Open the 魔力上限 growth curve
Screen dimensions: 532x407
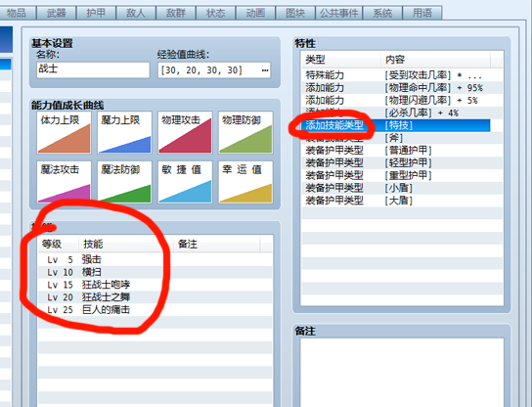pyautogui.click(x=124, y=132)
